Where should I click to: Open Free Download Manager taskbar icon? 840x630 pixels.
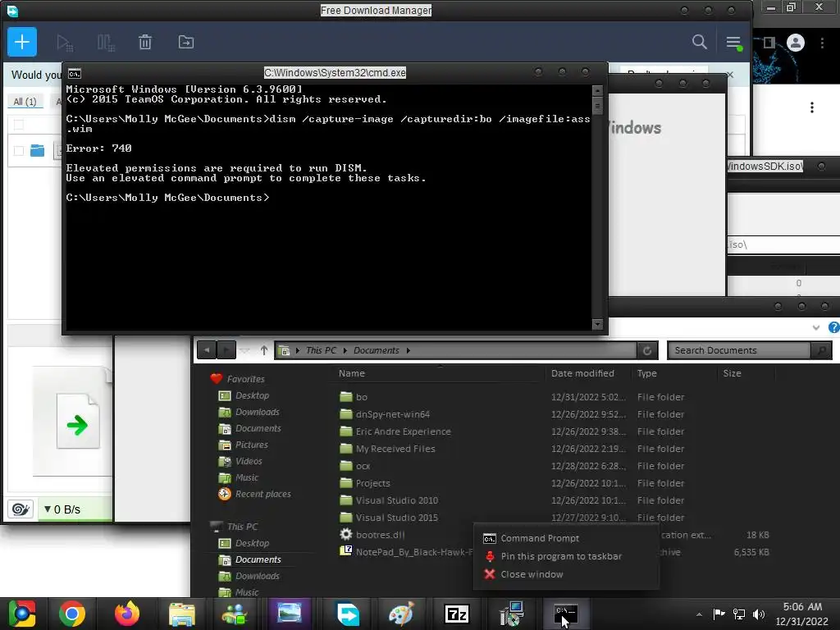[347, 614]
